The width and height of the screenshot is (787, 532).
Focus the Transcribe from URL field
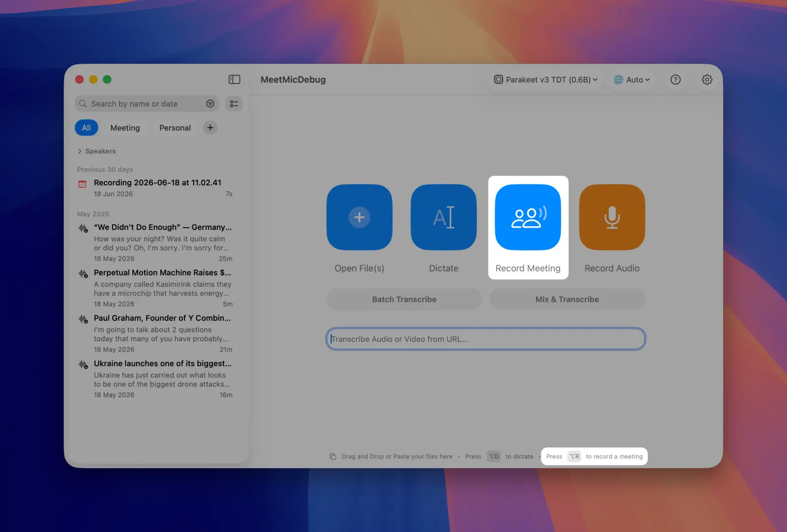486,339
